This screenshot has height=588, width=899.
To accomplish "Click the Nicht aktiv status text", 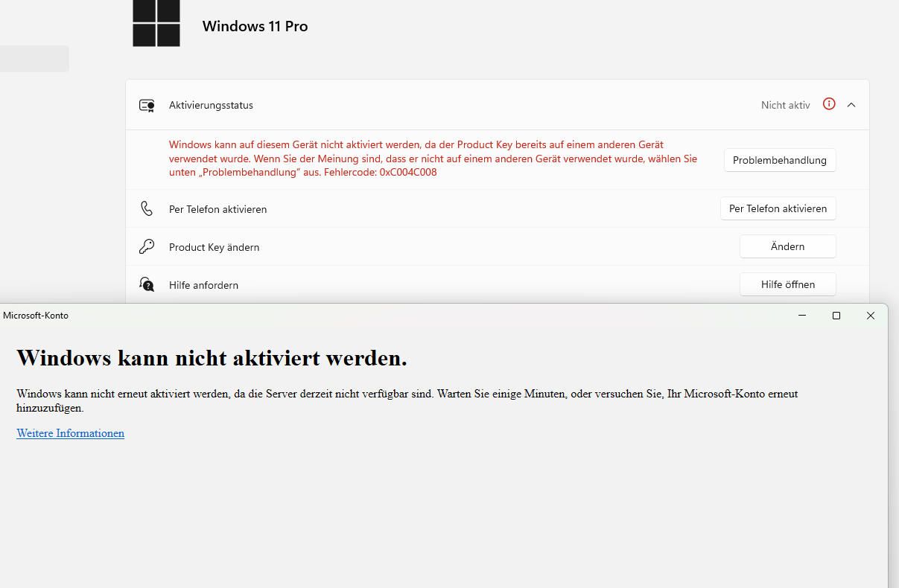I will point(785,105).
